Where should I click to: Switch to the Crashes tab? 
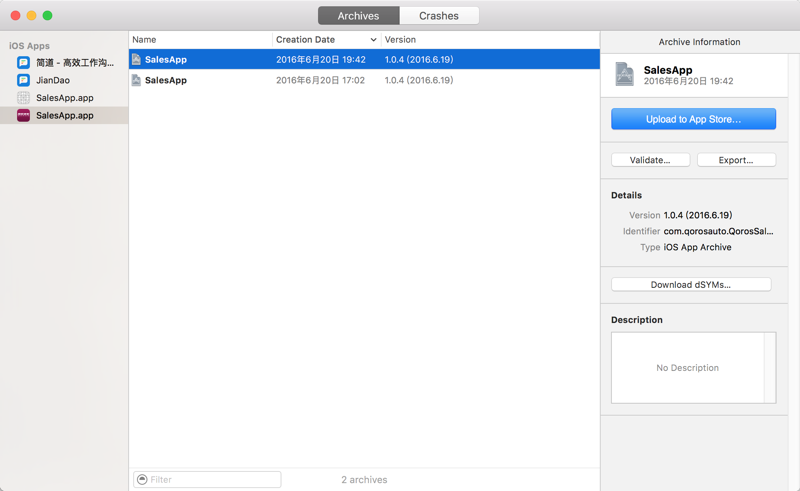[439, 16]
